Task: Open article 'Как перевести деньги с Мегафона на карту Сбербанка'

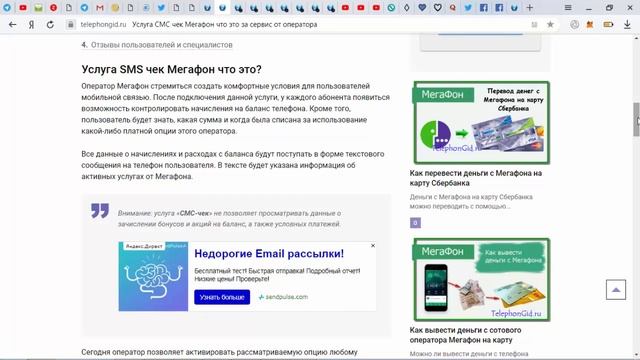Action: pos(476,178)
